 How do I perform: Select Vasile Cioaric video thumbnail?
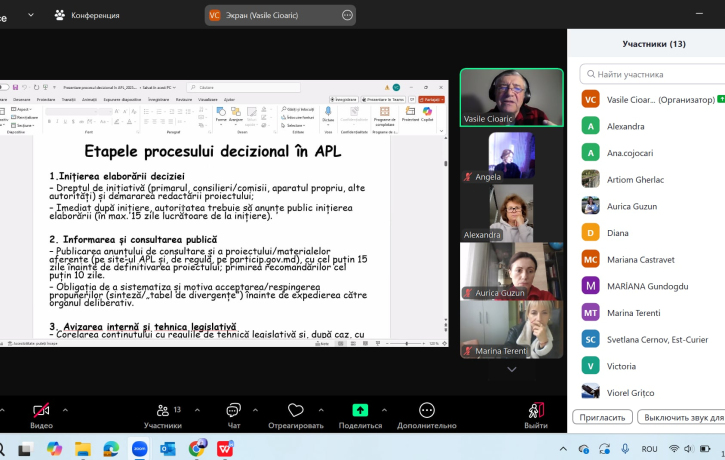point(511,97)
